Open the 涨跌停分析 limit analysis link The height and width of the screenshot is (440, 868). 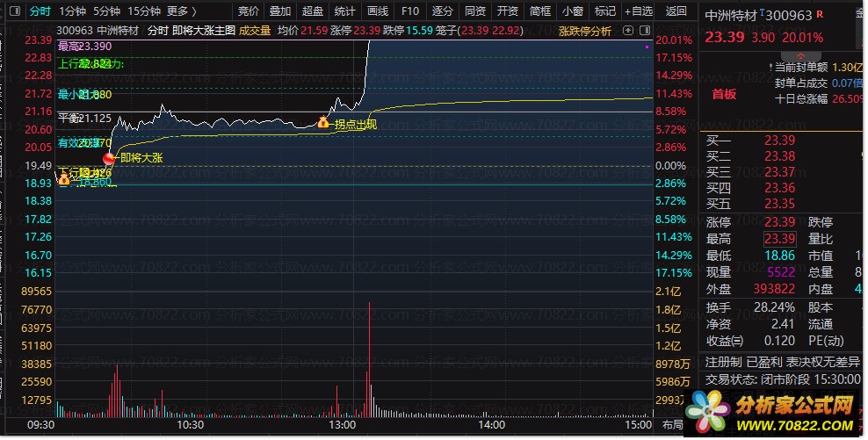tap(584, 31)
